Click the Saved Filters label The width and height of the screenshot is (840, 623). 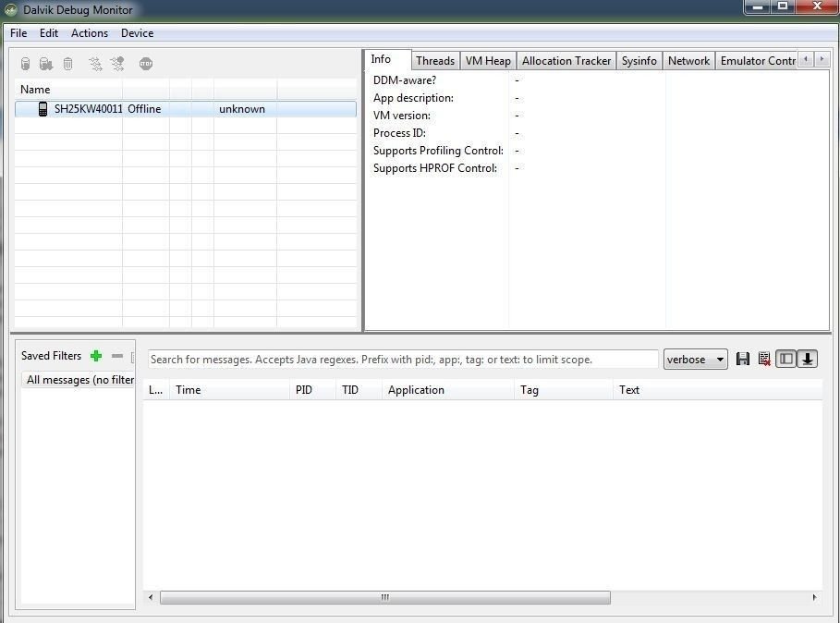[x=52, y=356]
